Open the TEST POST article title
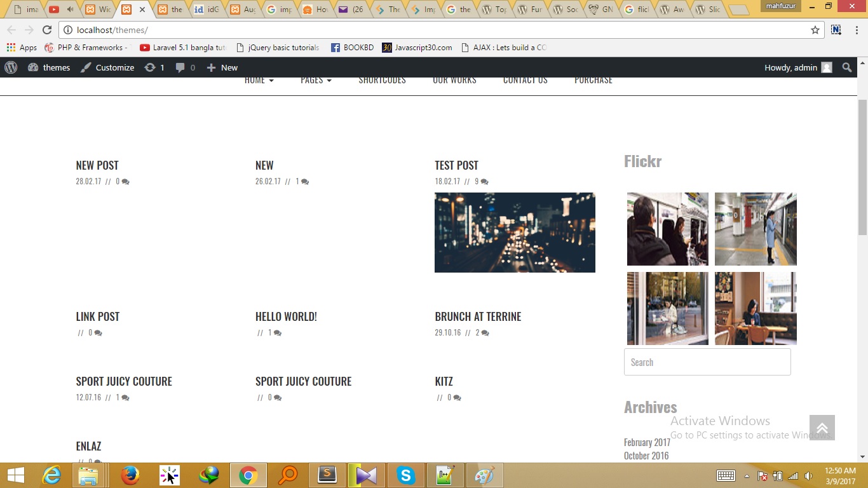The height and width of the screenshot is (488, 868). point(456,165)
